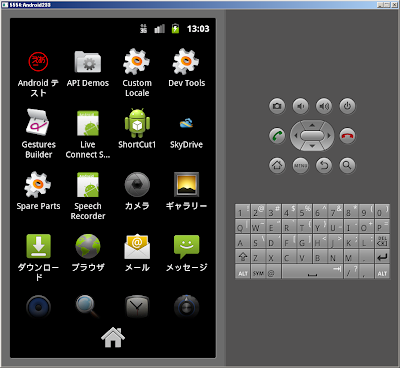Click the emulator MENU button

pyautogui.click(x=300, y=165)
